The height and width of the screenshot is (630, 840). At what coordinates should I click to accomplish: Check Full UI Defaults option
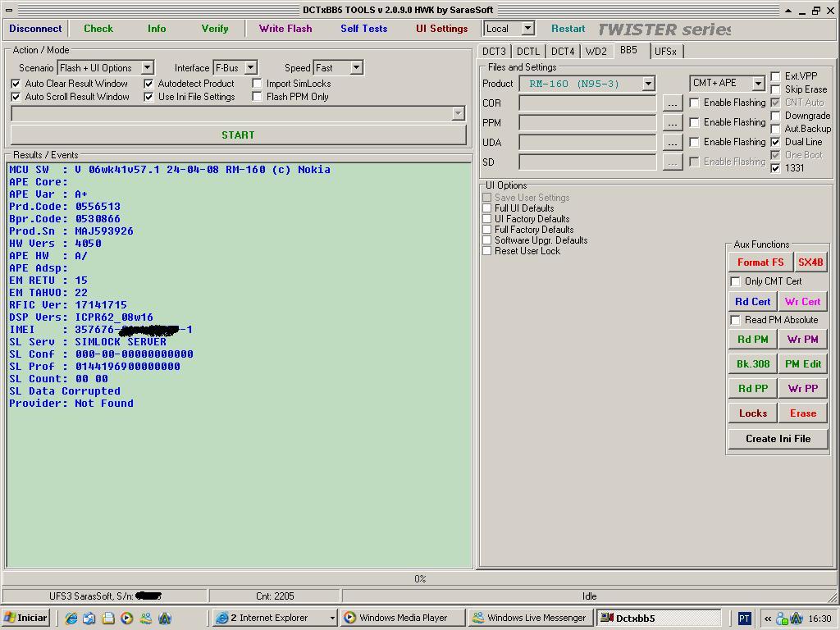coord(487,208)
